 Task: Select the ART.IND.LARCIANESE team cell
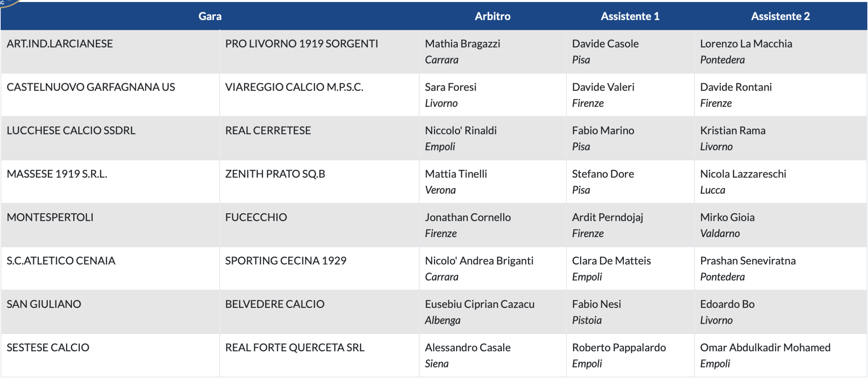click(60, 44)
